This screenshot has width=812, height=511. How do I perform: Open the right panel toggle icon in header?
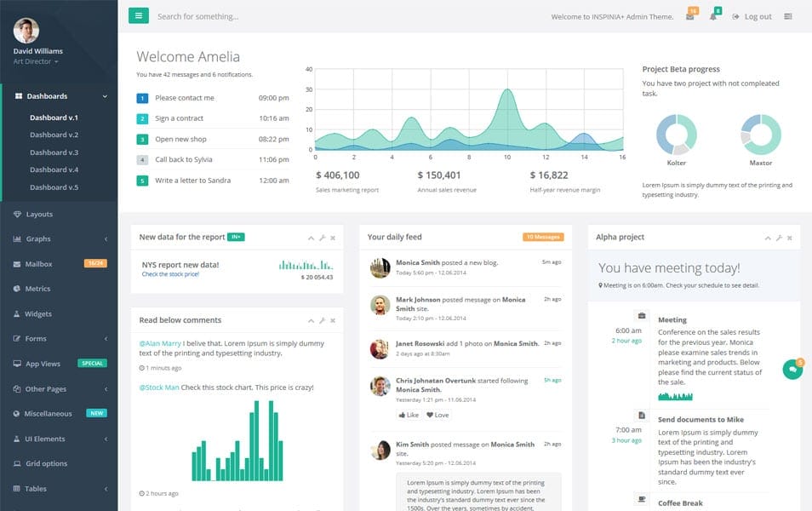click(789, 15)
